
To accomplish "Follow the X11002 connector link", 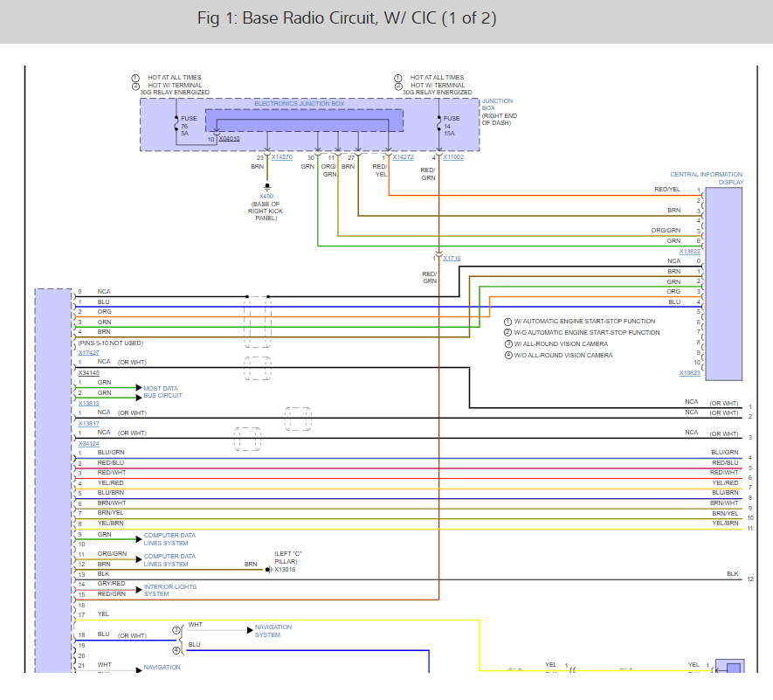I will (x=452, y=157).
